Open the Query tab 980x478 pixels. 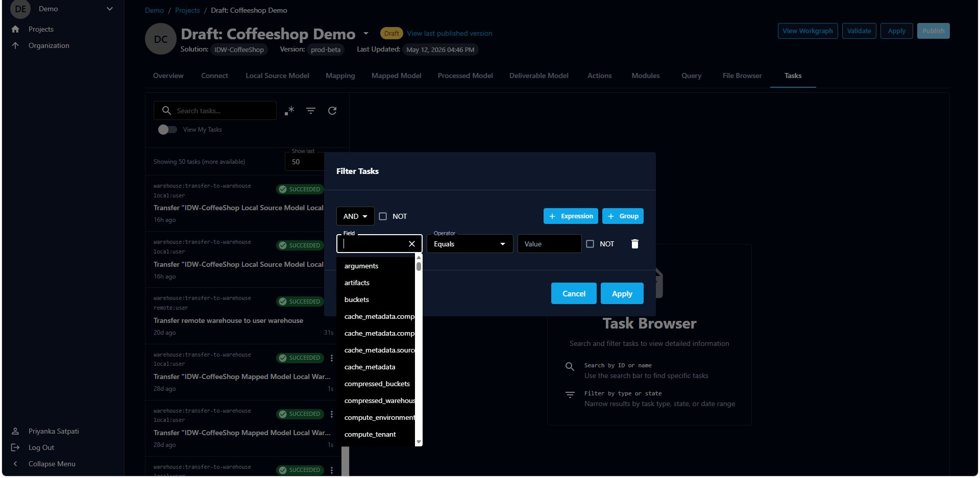tap(692, 76)
